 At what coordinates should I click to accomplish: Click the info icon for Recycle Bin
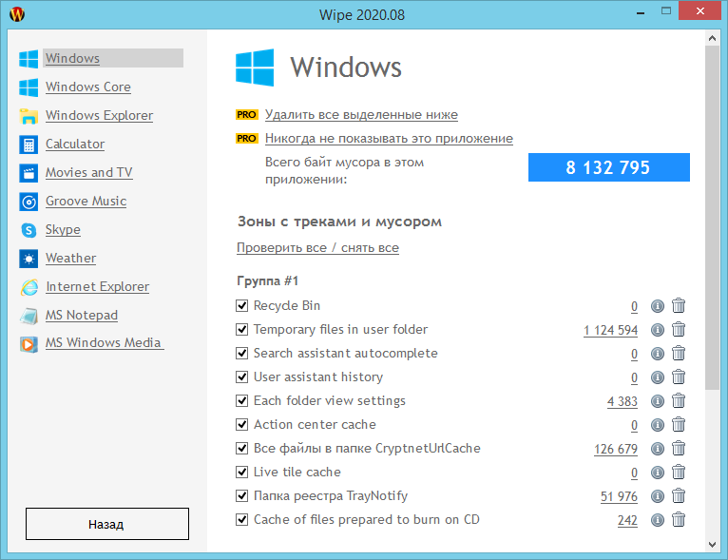click(x=657, y=306)
